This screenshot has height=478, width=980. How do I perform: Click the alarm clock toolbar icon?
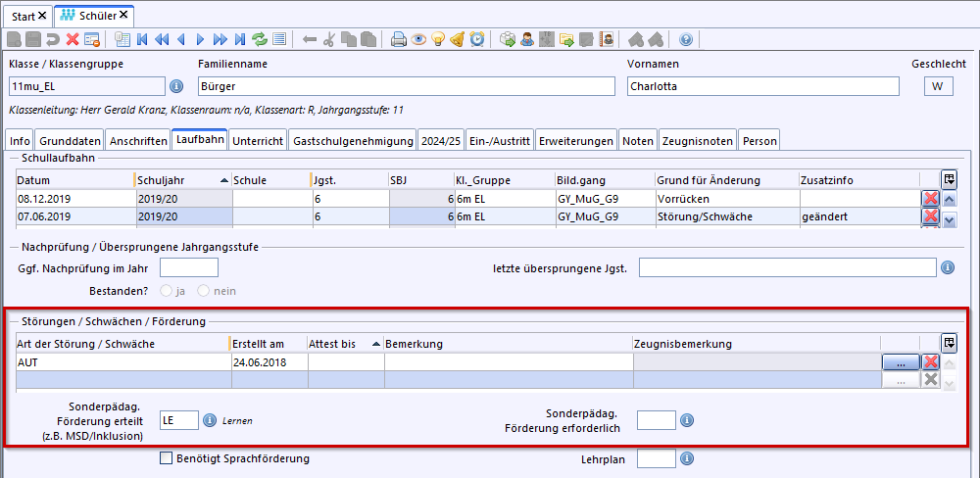click(x=477, y=39)
